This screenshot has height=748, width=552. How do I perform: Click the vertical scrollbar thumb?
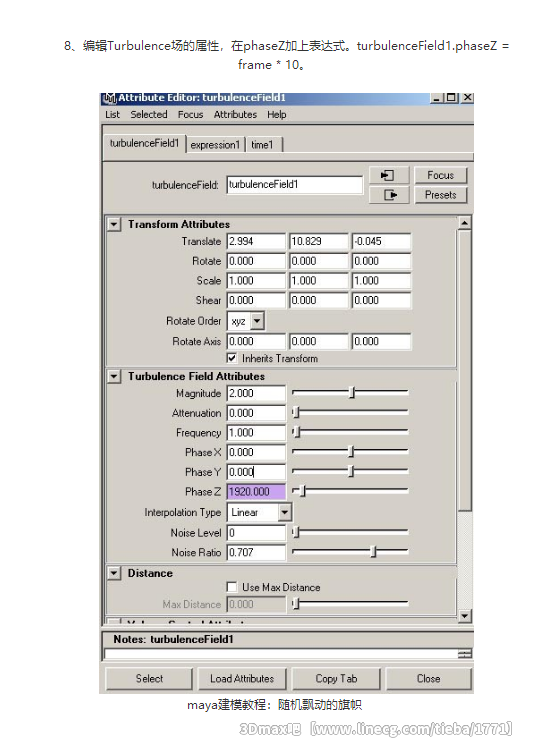(x=464, y=370)
